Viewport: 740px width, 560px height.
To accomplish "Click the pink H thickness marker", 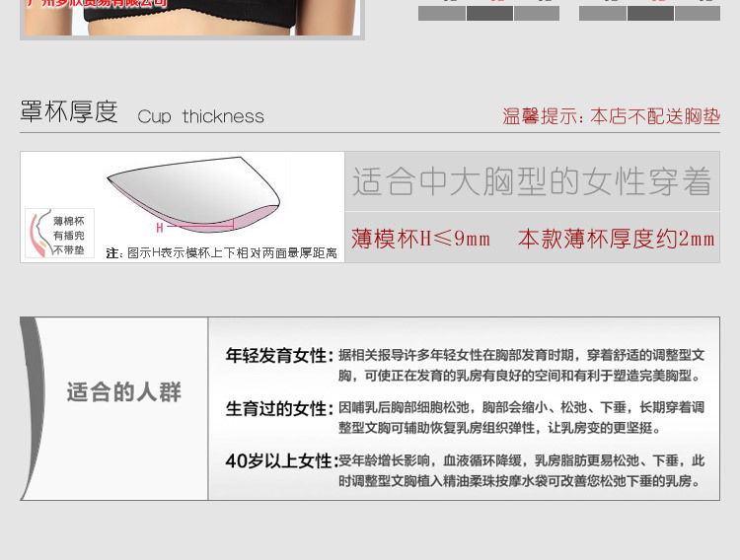I will click(x=160, y=228).
